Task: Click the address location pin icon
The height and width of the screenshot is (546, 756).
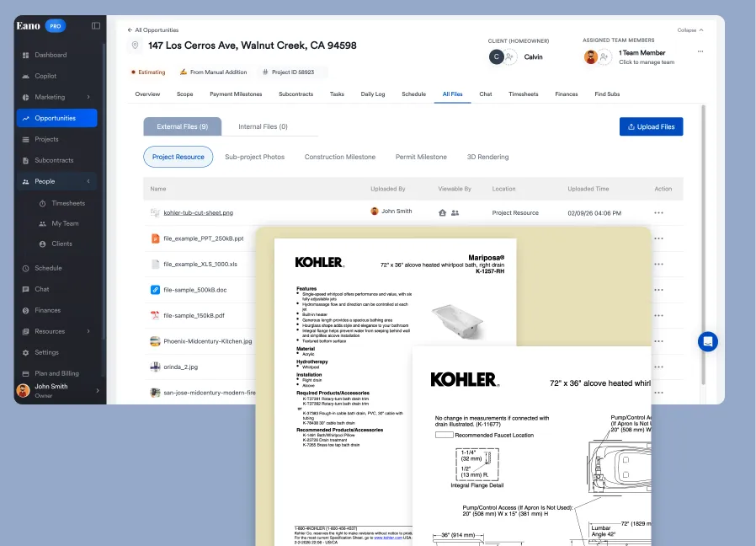Action: pyautogui.click(x=135, y=45)
